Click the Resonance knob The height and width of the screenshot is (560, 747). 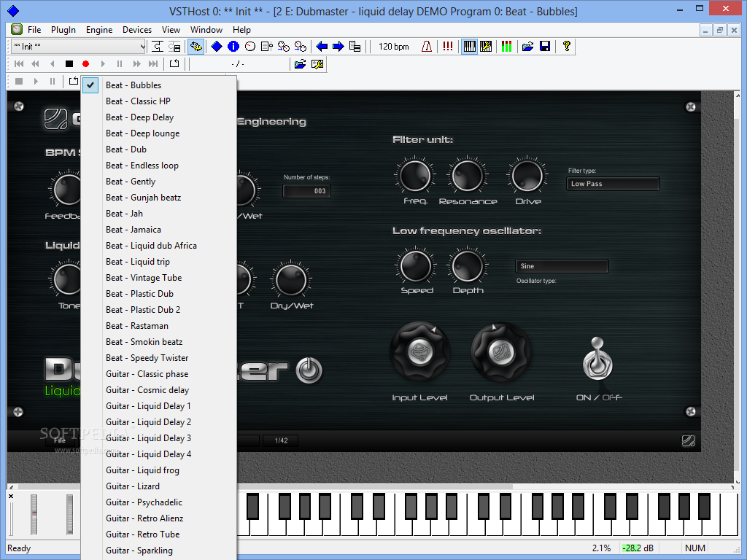[x=468, y=176]
